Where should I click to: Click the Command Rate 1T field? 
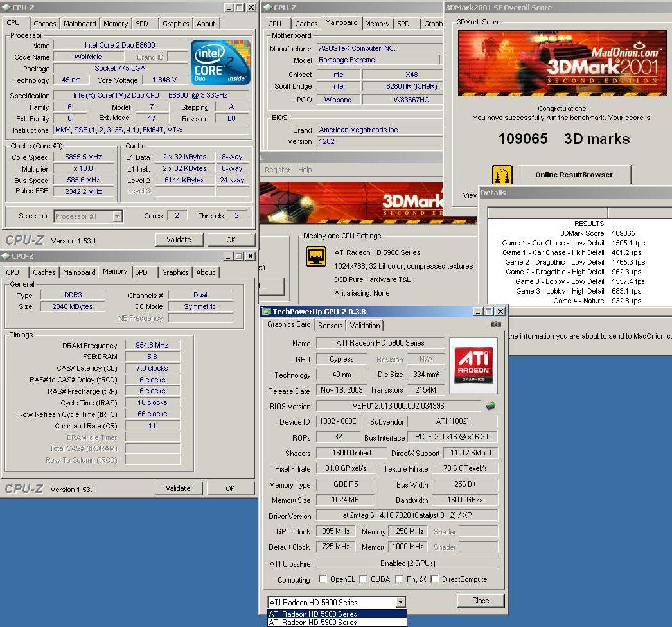click(x=152, y=425)
